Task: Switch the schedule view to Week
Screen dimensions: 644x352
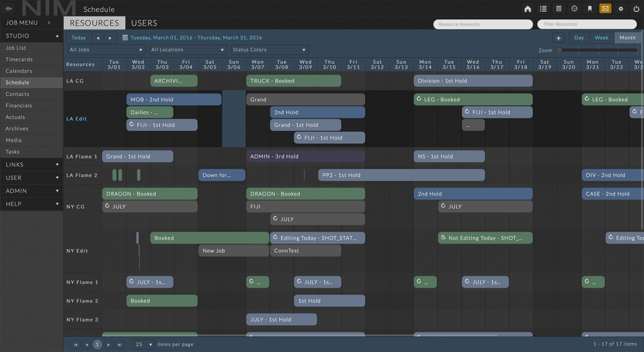Action: 602,37
